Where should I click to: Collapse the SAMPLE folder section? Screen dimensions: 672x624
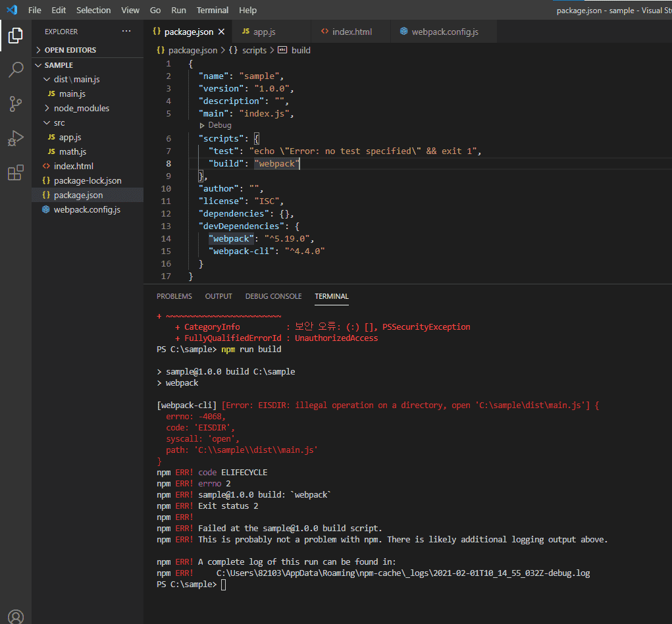click(x=59, y=65)
